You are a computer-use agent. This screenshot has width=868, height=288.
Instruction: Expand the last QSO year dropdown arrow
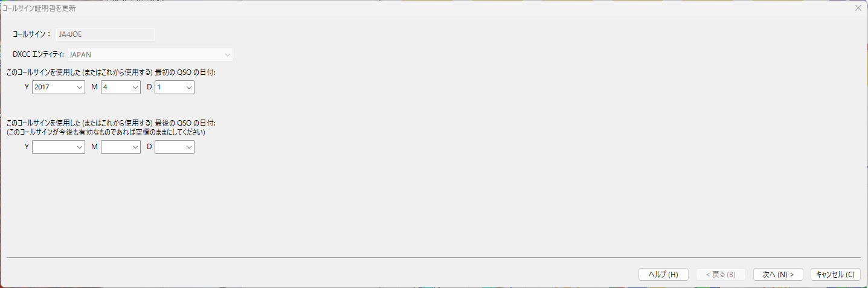pos(80,147)
